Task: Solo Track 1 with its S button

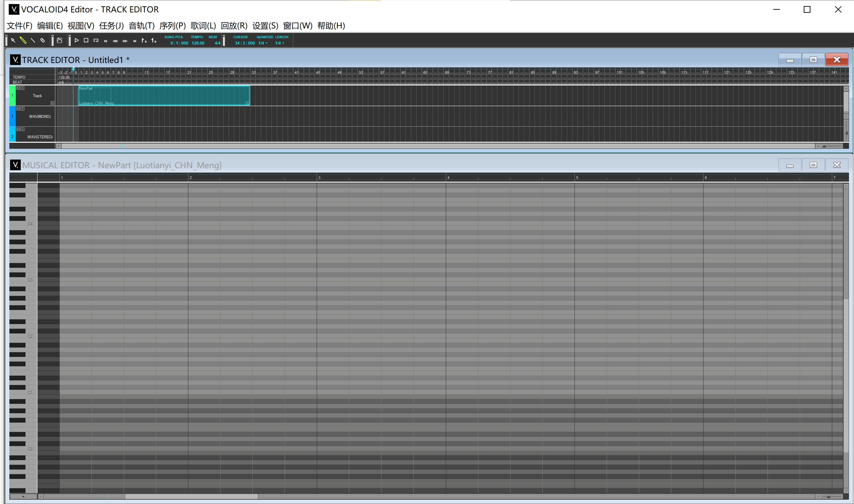Action: [x=22, y=88]
